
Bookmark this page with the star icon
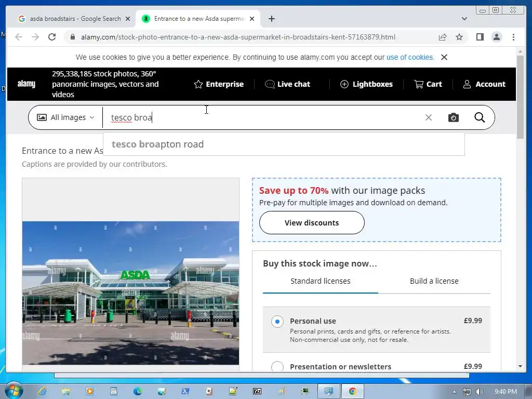point(459,37)
